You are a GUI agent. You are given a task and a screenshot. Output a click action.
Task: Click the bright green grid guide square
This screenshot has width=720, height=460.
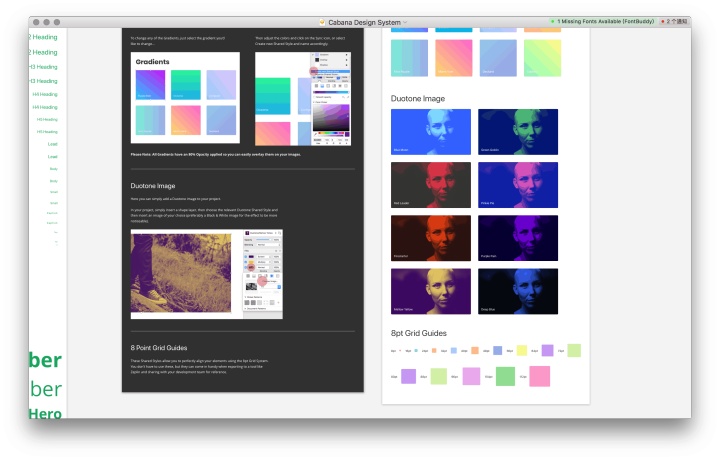tap(505, 376)
